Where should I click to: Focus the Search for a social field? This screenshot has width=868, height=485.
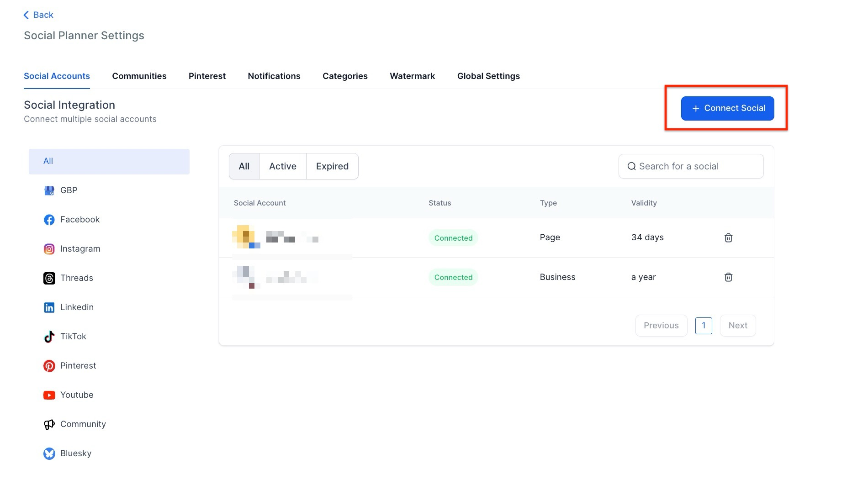tap(691, 166)
